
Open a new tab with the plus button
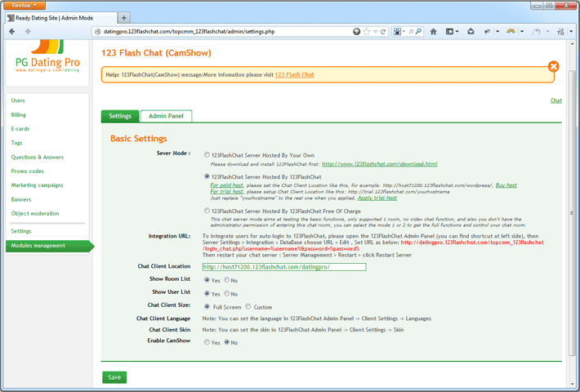click(x=124, y=17)
